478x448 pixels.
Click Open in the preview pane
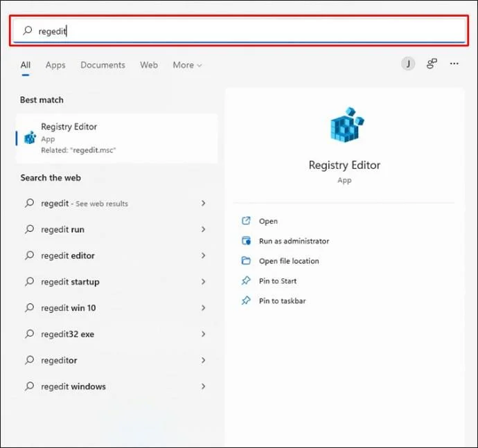click(268, 221)
